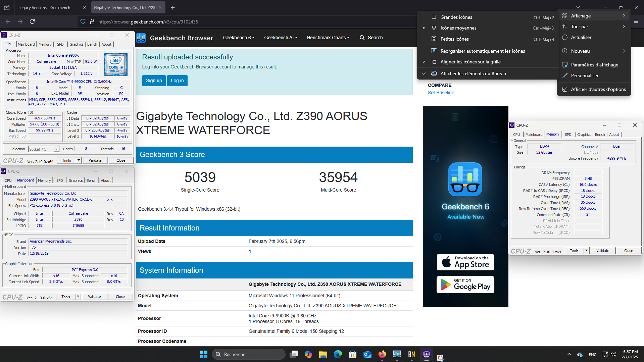Click Afficher d'autres d'options entry
Image resolution: width=644 pixels, height=362 pixels.
(594, 89)
